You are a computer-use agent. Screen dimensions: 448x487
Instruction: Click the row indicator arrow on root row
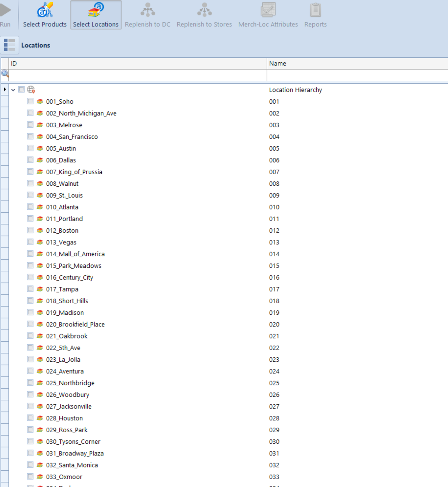(x=5, y=90)
